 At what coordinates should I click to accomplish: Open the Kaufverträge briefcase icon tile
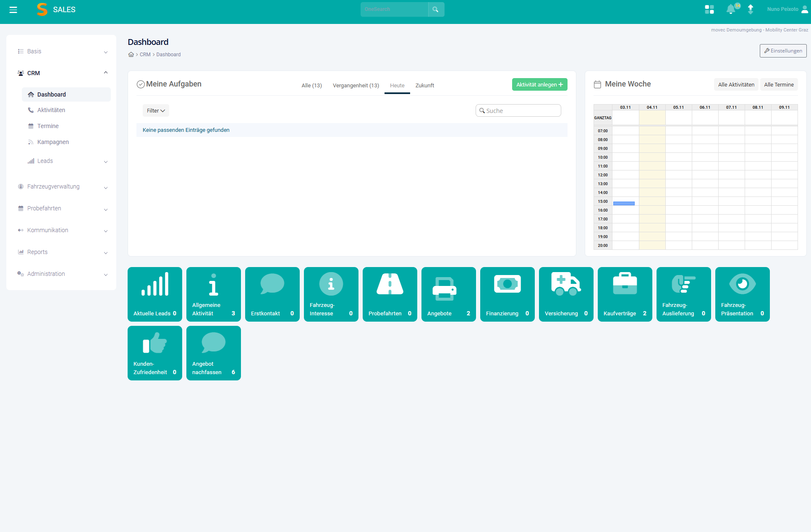[625, 294]
